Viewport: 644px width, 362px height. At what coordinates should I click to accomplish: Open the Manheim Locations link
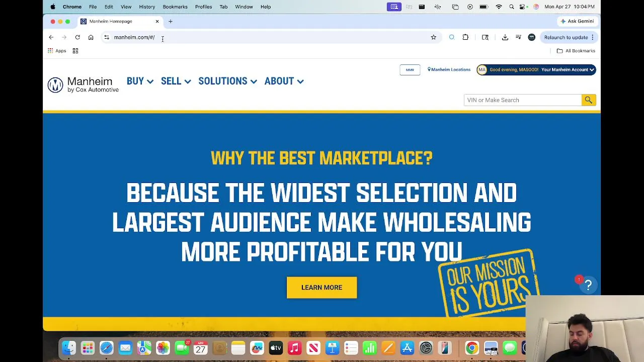click(x=449, y=70)
